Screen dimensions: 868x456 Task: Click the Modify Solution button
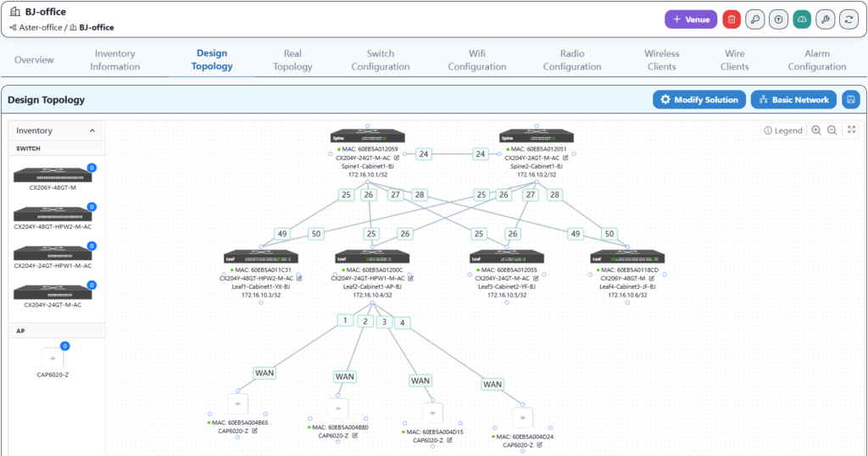[x=699, y=99]
